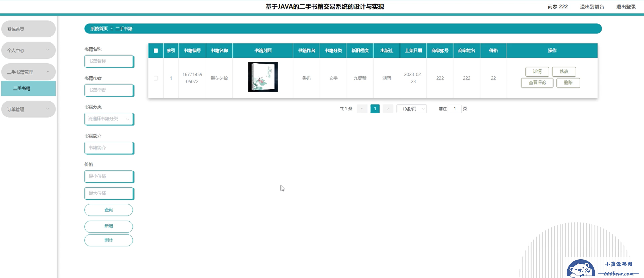
Task: Click the 前往 page number input
Action: tap(455, 109)
